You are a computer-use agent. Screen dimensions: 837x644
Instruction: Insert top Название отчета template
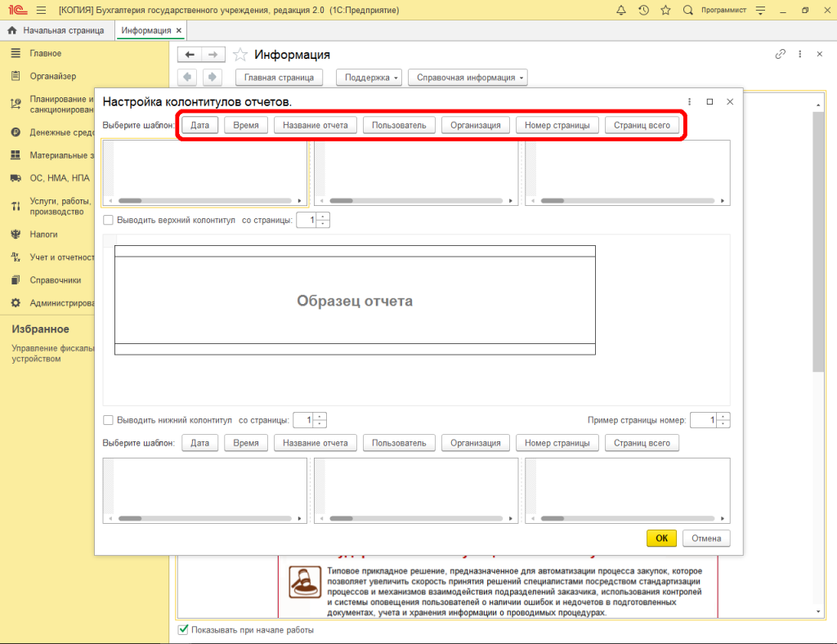(x=315, y=126)
